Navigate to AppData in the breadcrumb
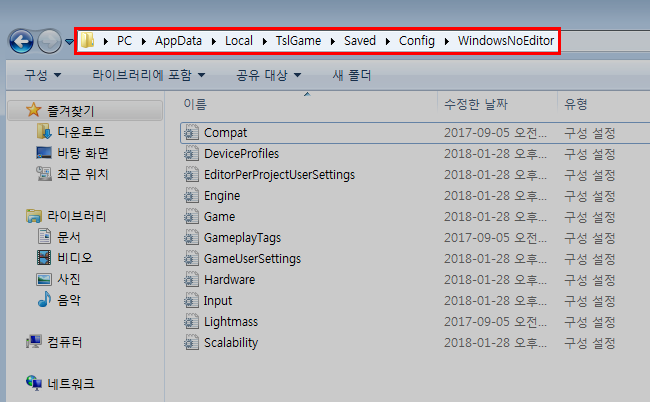The image size is (650, 402). click(178, 41)
